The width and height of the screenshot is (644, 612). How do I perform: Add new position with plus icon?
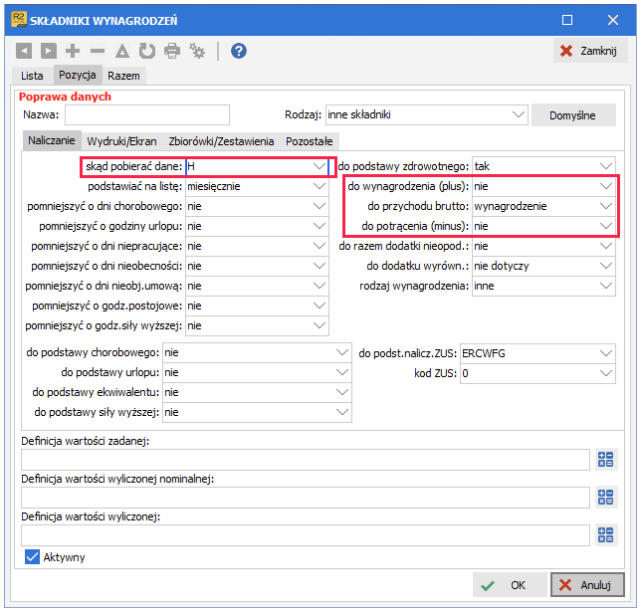coord(73,51)
